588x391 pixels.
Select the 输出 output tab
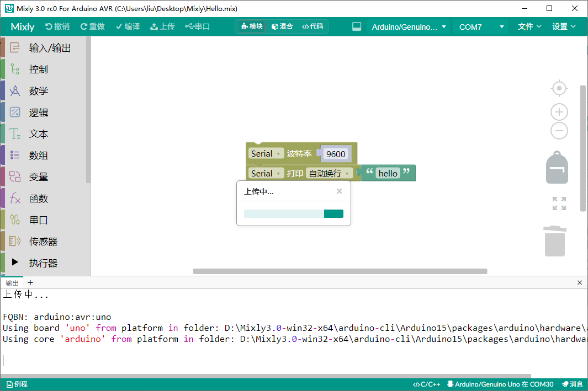(12, 283)
